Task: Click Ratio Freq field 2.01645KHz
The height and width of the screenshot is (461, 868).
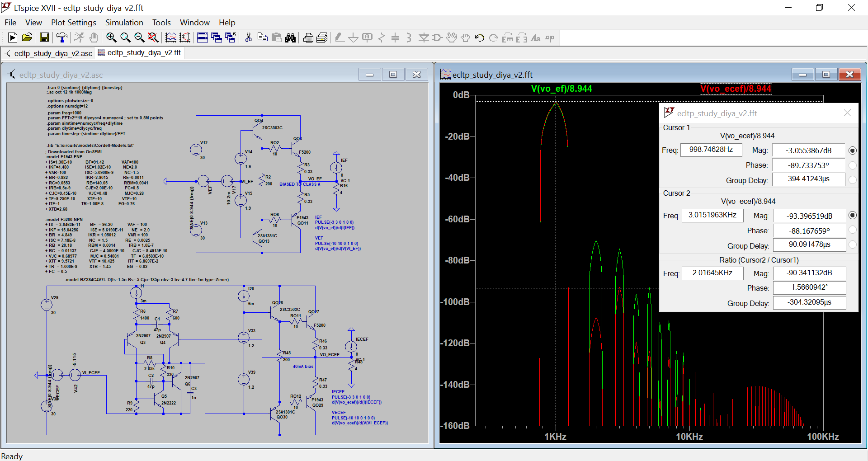Action: pos(712,273)
